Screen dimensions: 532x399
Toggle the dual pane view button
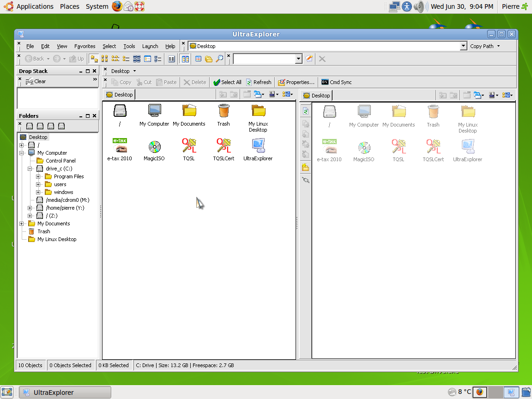pyautogui.click(x=185, y=59)
